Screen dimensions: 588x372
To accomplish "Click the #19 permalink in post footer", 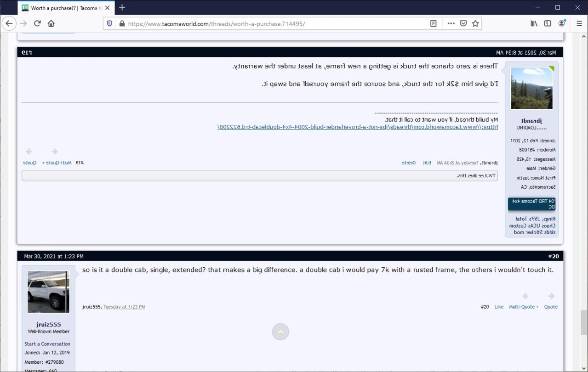I will point(80,163).
